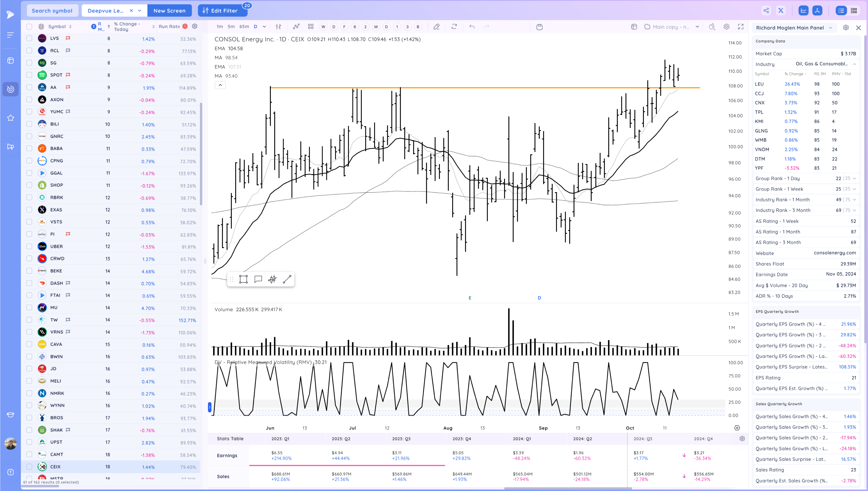
Task: Select the trend line drawing tool
Action: click(287, 279)
